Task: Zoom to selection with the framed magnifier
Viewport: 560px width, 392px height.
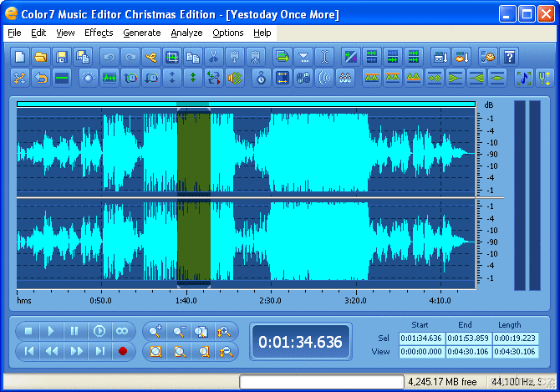Action: click(156, 352)
